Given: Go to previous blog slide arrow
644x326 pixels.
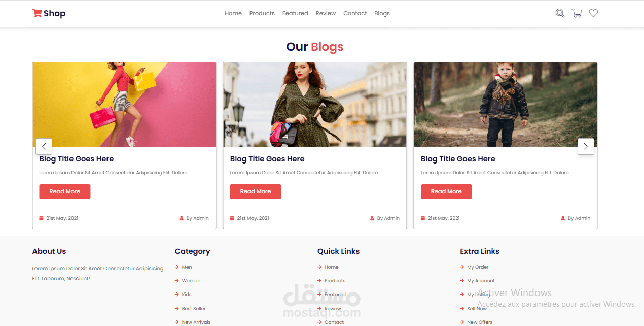Looking at the screenshot, I should 44,146.
